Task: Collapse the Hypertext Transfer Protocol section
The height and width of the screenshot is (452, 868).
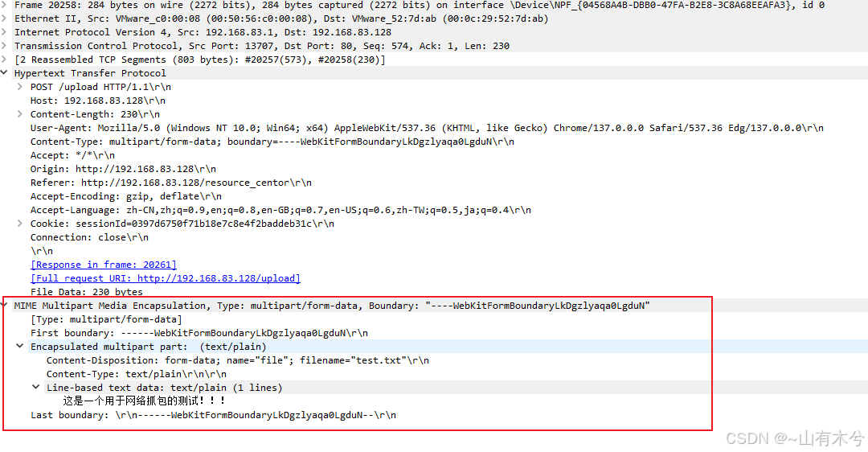Action: (4, 73)
